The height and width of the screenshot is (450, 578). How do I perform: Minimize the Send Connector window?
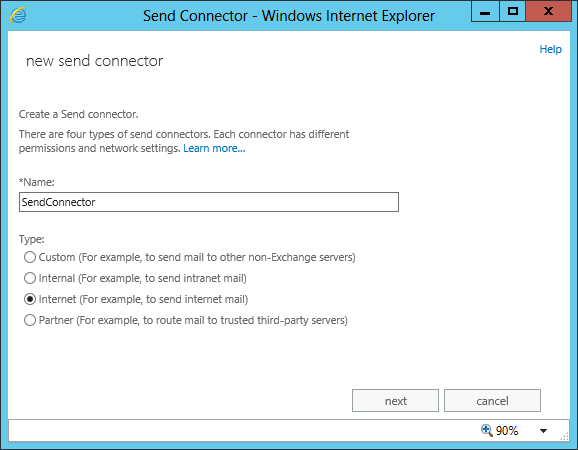click(485, 11)
